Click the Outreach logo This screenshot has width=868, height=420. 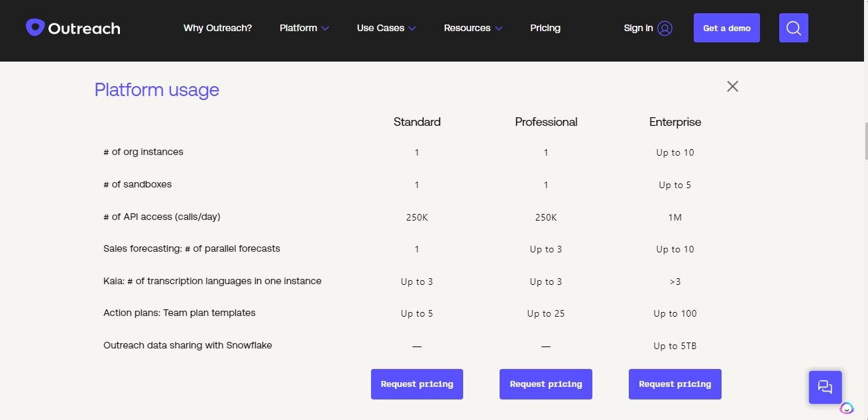click(73, 28)
